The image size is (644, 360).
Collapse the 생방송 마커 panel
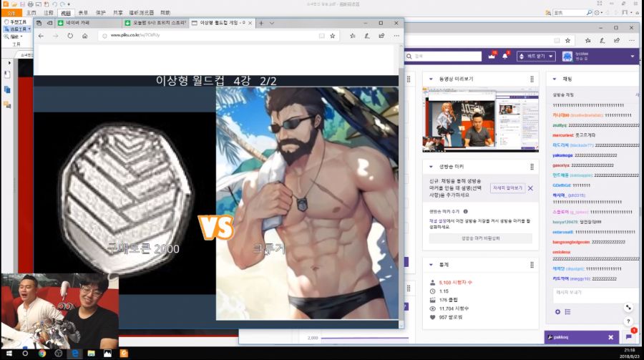tap(431, 167)
